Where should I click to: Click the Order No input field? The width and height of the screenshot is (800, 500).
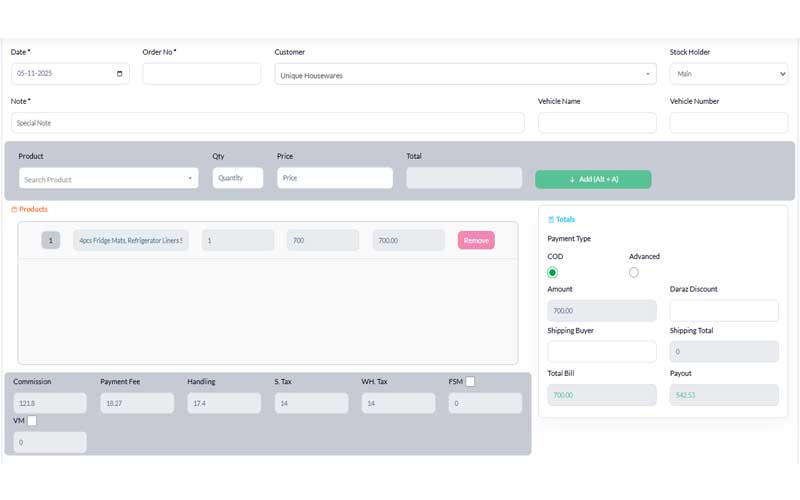(202, 74)
